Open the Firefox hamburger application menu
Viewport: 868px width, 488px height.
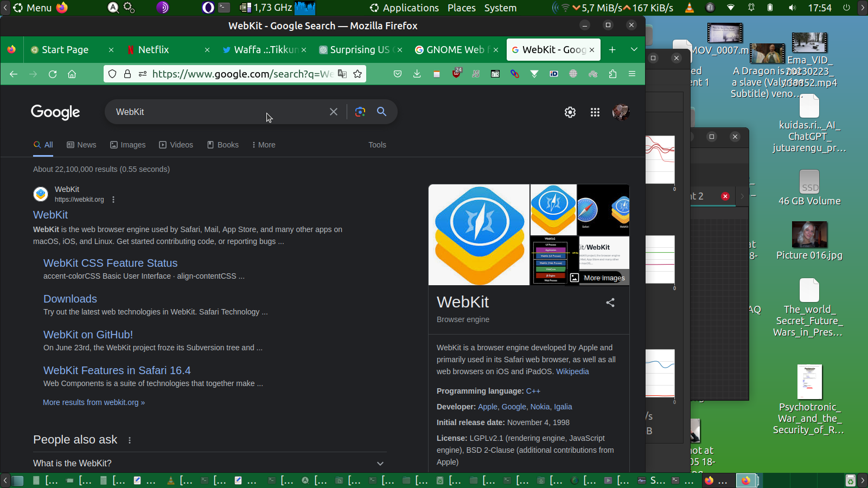(632, 74)
